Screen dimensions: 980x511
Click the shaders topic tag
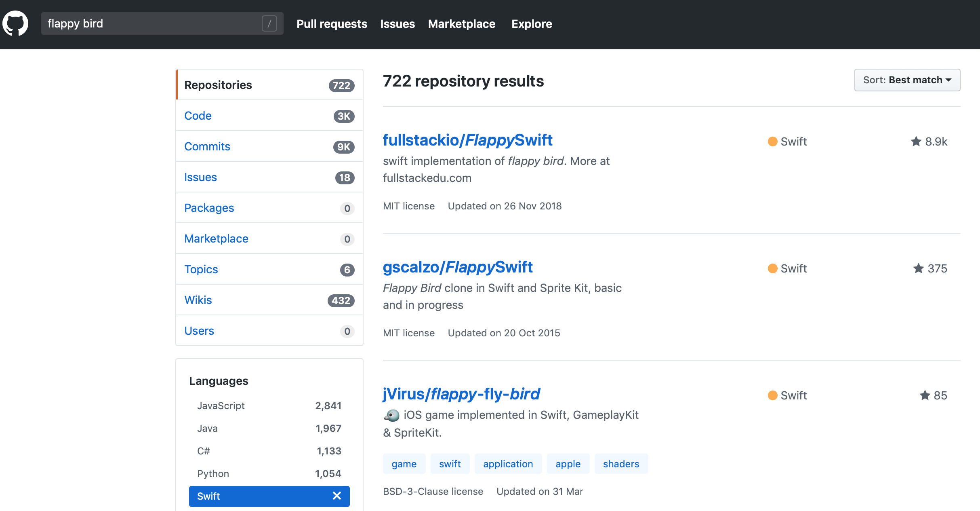621,464
